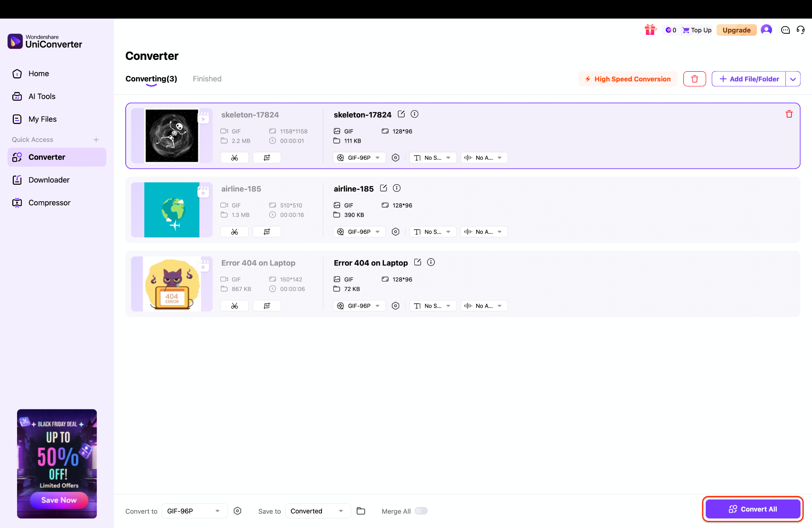
Task: Trim the skeleton-17824 GIF with scissors icon
Action: pyautogui.click(x=234, y=157)
